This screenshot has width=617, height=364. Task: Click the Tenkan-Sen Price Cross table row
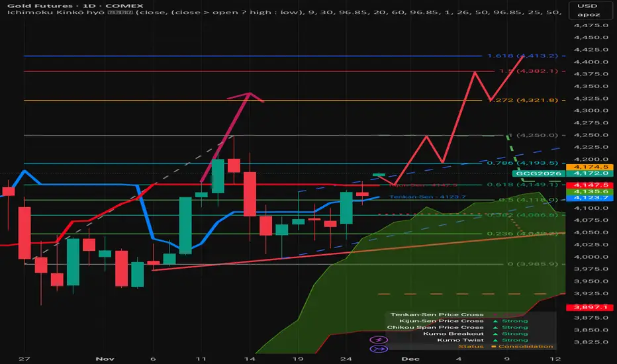[x=470, y=314]
